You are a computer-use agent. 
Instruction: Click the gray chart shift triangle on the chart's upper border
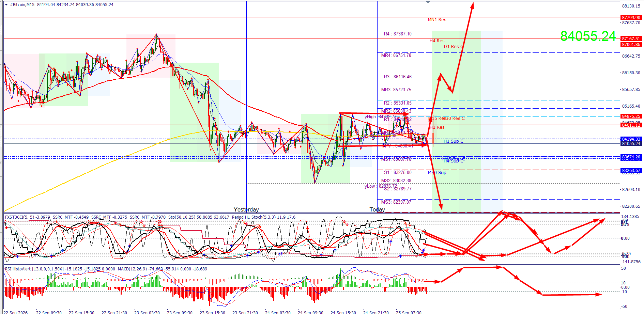pyautogui.click(x=428, y=2)
